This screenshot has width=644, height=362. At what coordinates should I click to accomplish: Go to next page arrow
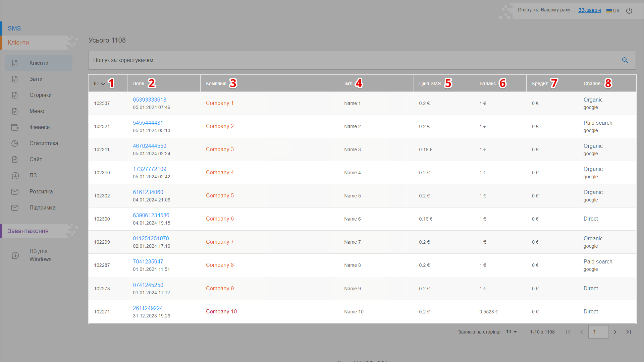click(615, 332)
